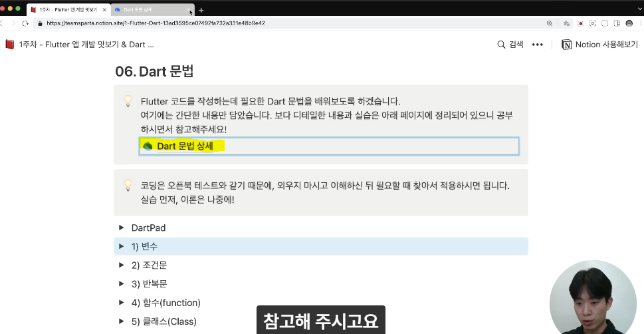
Task: Open the Dart 문법 상세 page link
Action: [329, 146]
